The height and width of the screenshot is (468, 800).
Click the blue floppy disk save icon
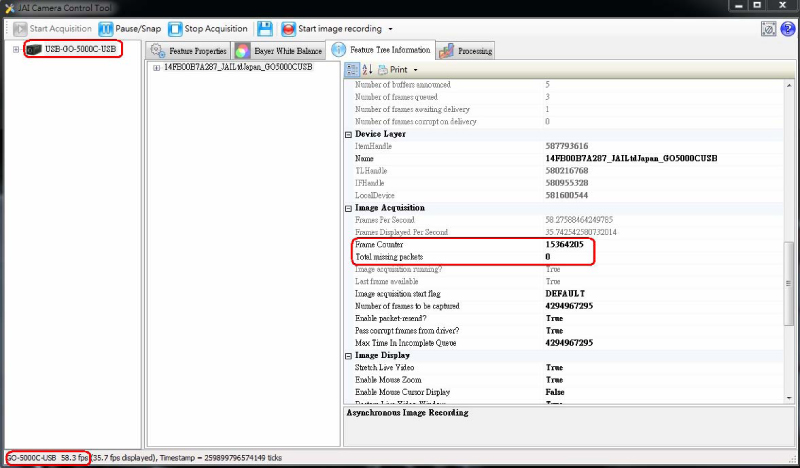(265, 29)
